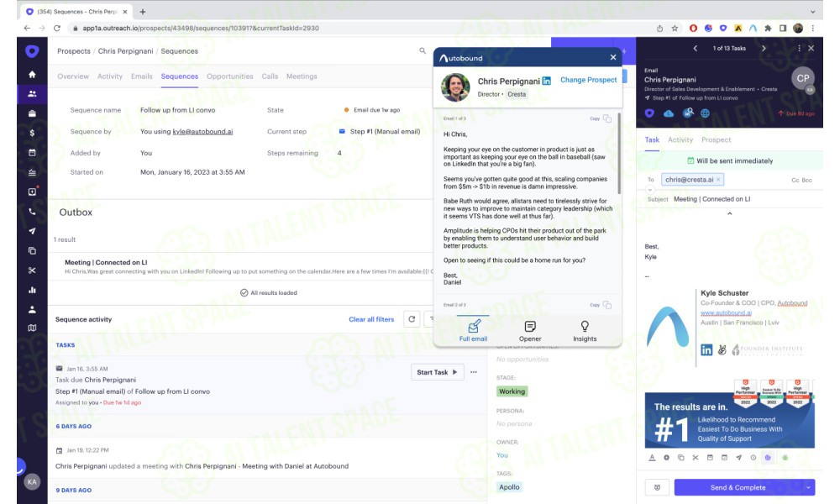The width and height of the screenshot is (840, 504).
Task: Click the Outreach logo in the sidebar
Action: pos(32,51)
